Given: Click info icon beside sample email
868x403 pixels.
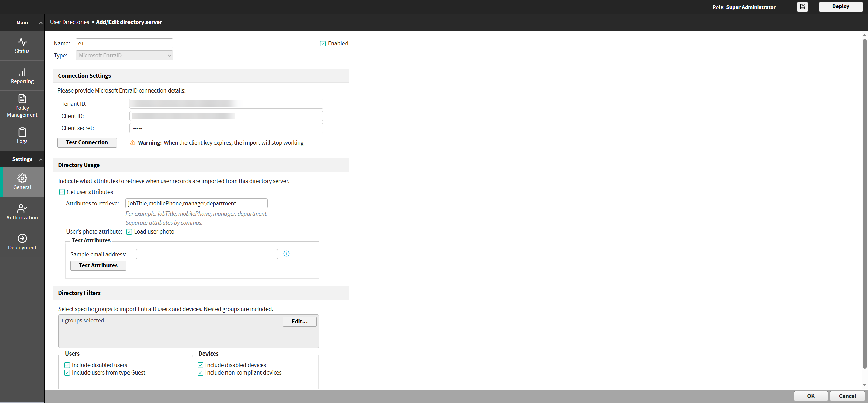Looking at the screenshot, I should point(287,254).
